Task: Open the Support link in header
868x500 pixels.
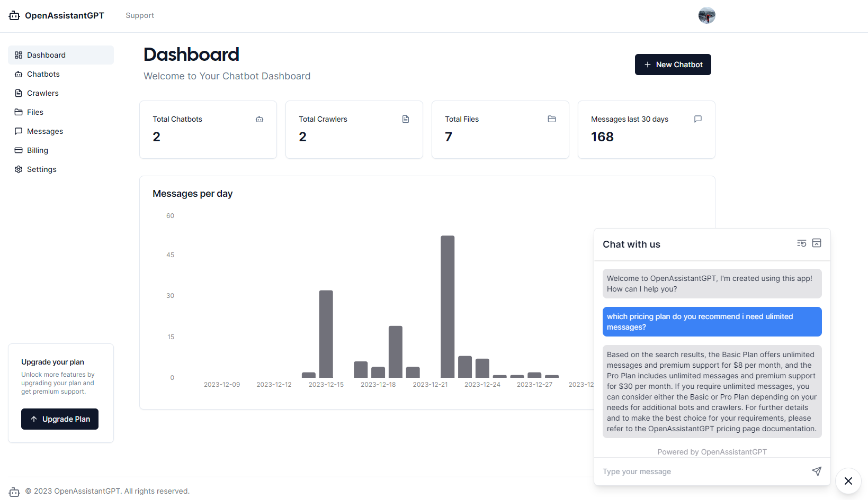Action: pos(140,16)
